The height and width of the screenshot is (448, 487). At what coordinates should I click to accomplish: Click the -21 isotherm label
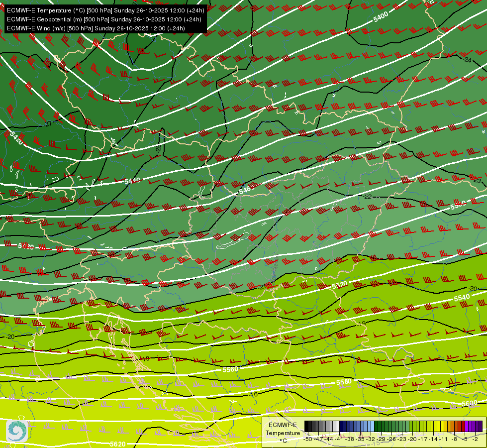(263, 287)
